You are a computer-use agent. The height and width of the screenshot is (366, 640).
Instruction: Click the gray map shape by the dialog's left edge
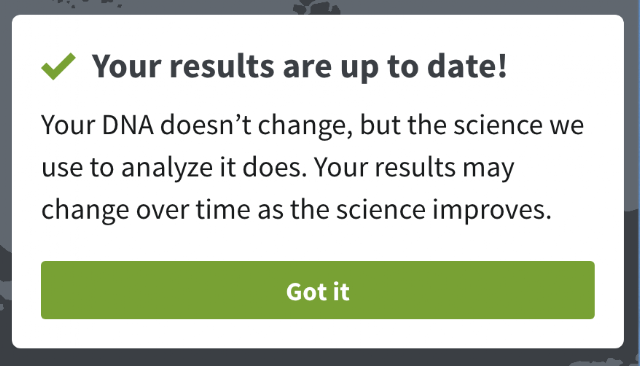(x=6, y=284)
